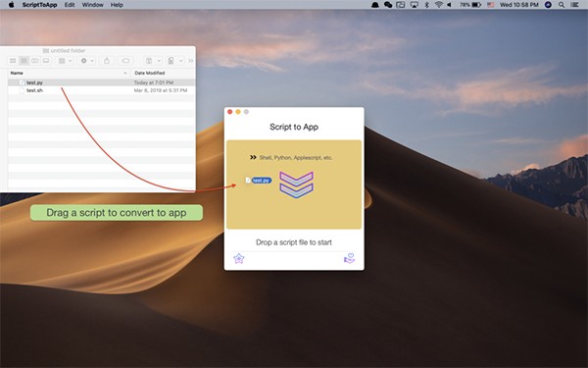The width and height of the screenshot is (588, 368).
Task: Click the hand-with-heart donate icon
Action: pos(350,258)
